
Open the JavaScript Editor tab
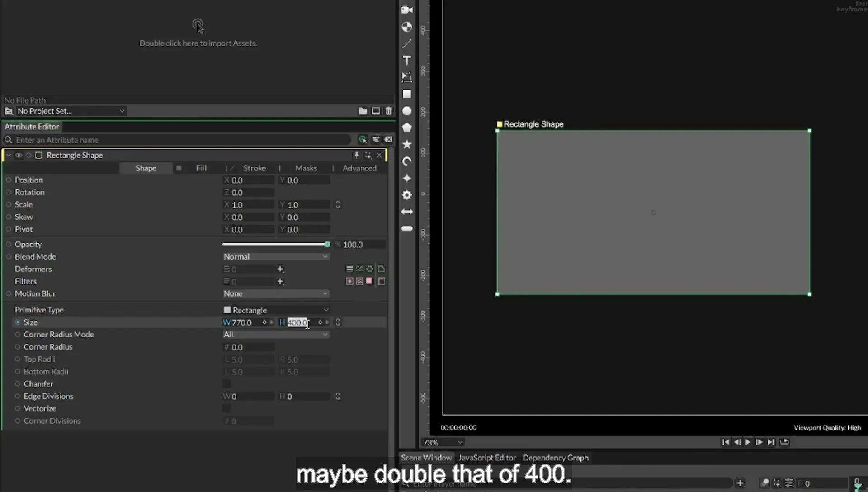(x=487, y=458)
